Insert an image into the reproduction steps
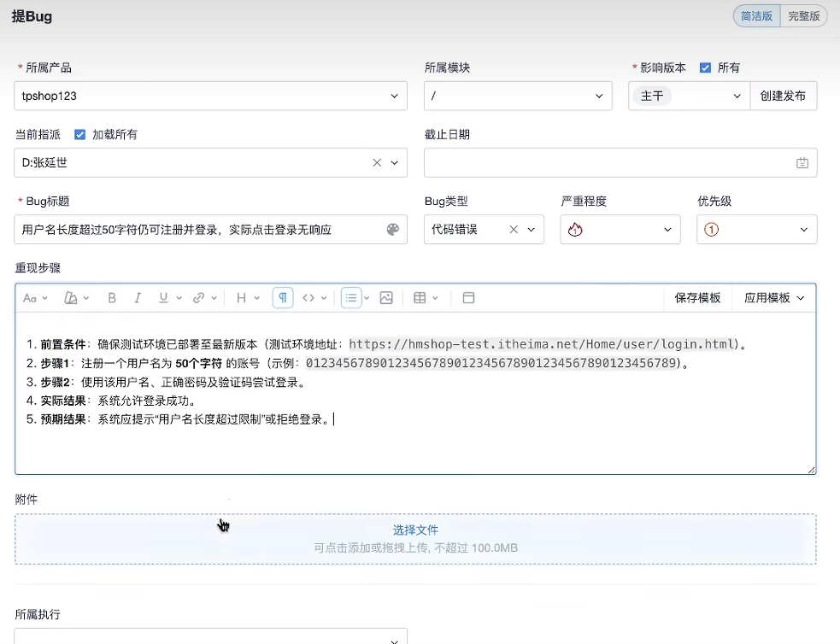 (x=387, y=297)
